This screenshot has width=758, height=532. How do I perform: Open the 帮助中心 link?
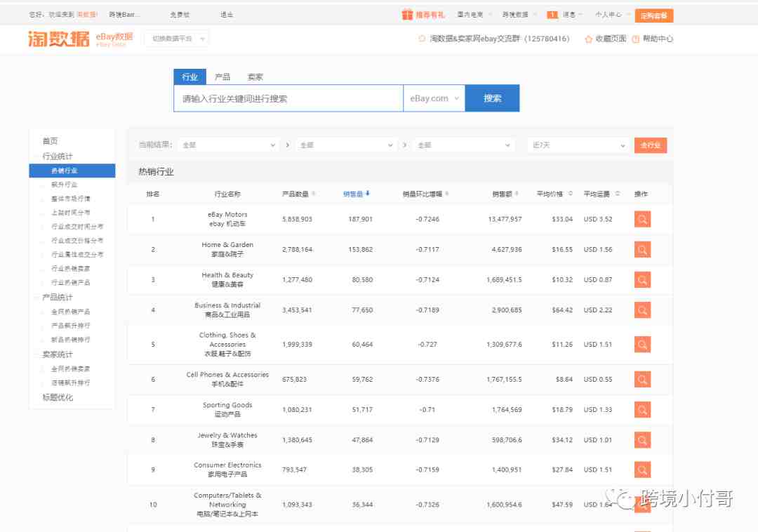(658, 39)
